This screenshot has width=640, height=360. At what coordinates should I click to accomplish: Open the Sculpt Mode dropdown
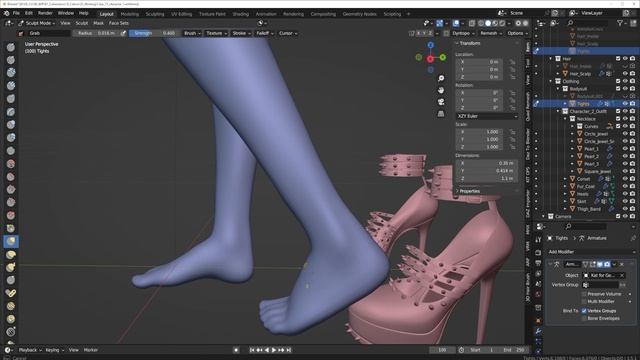point(36,23)
